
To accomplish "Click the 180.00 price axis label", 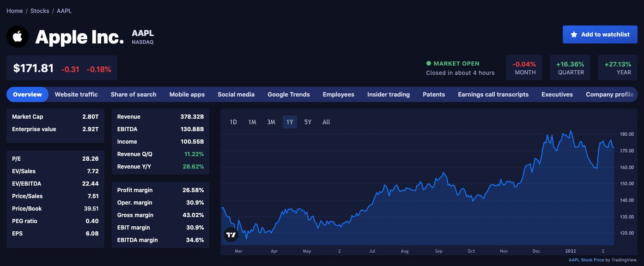I will click(627, 134).
